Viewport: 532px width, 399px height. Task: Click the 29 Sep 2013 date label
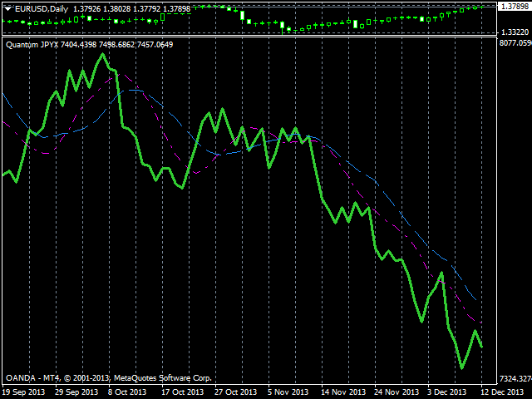tap(76, 392)
